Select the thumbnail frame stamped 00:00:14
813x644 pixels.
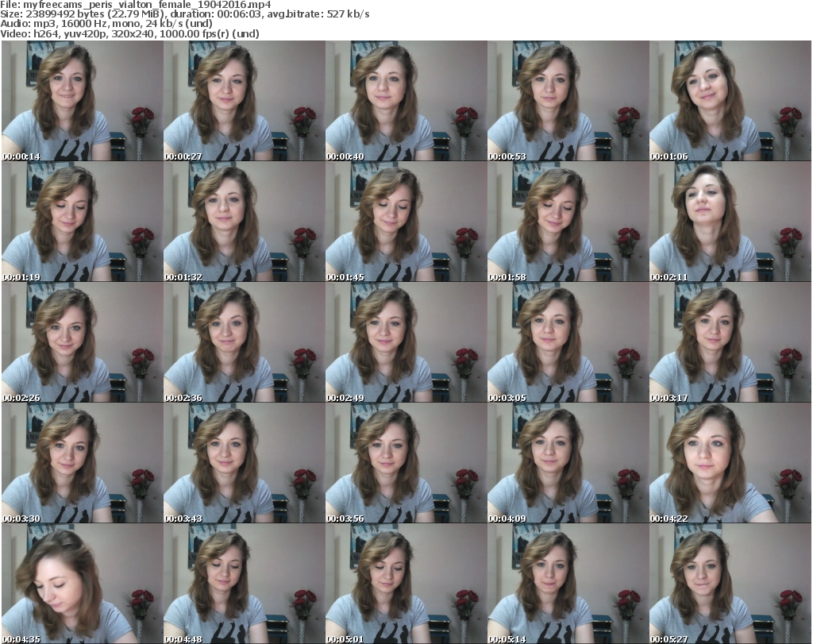[x=83, y=101]
